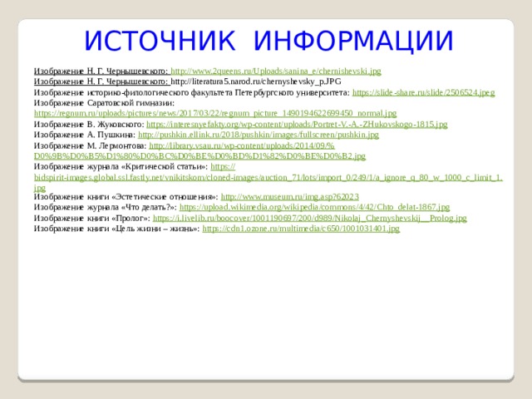Follow the museum.ru img.asp?62023 link
Image resolution: width=532 pixels, height=399 pixels.
290,197
